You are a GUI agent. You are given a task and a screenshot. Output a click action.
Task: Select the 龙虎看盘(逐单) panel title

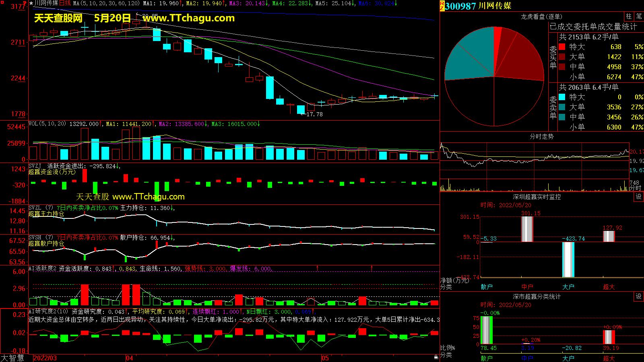pyautogui.click(x=541, y=16)
